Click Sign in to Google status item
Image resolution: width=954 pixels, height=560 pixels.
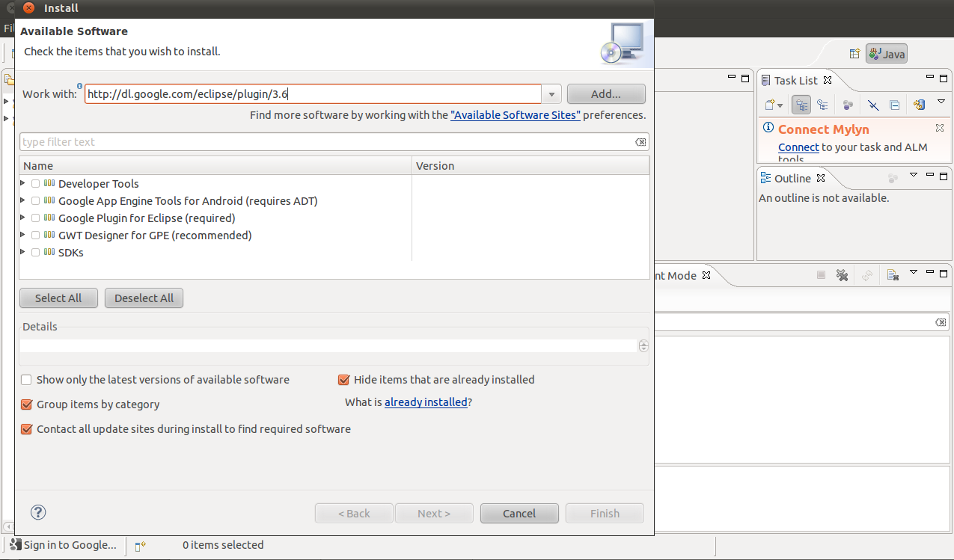63,545
